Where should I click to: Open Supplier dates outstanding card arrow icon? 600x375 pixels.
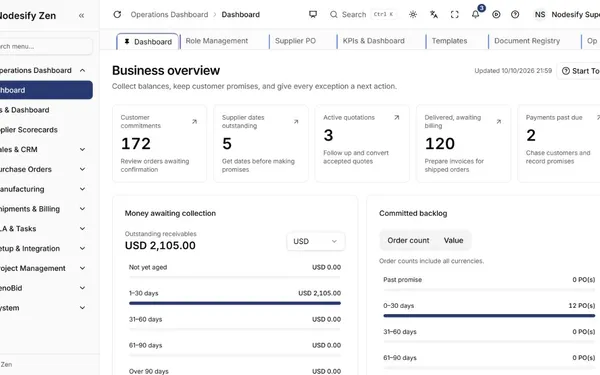(x=296, y=122)
